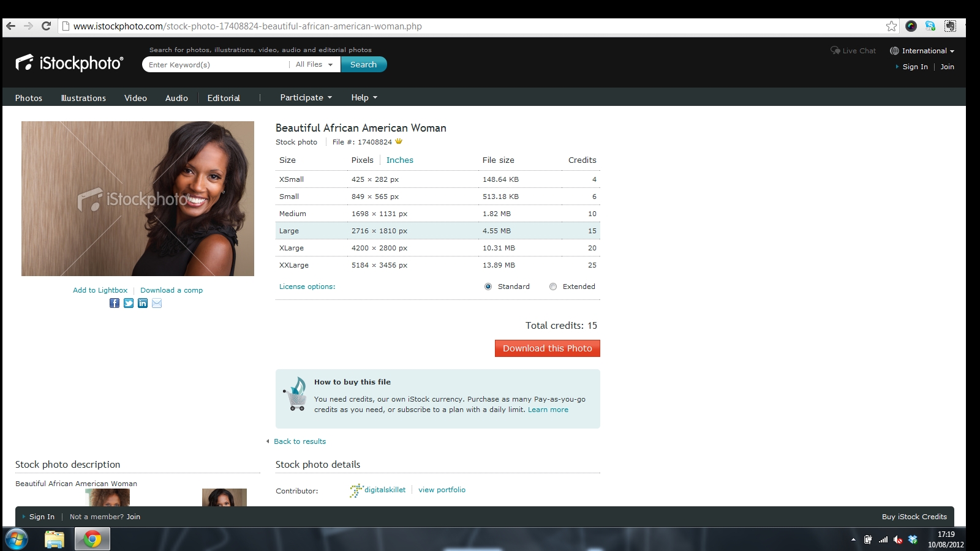980x551 pixels.
Task: Click the puzzle-piece extension icon
Action: pos(950,26)
